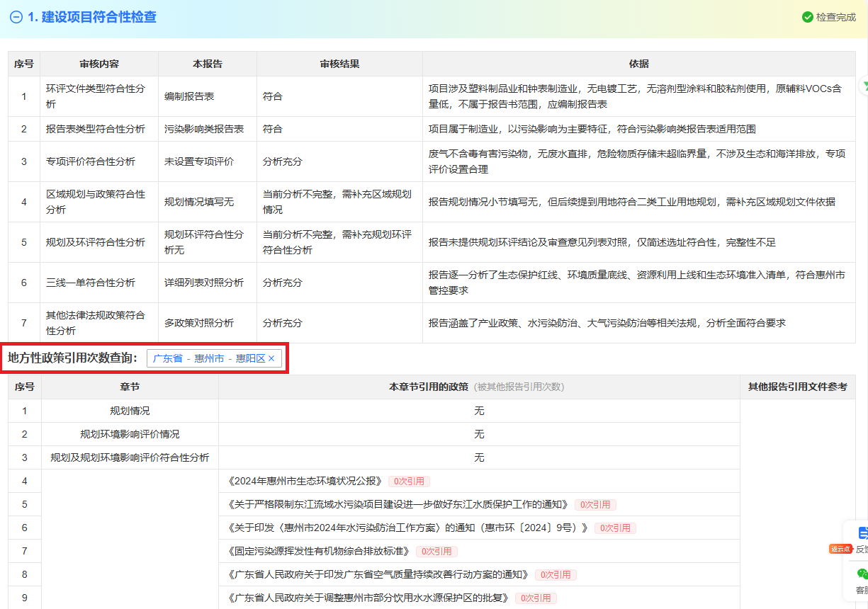
Task: Open the 广东省-惠州市-惠阳区 region selector
Action: pos(208,359)
